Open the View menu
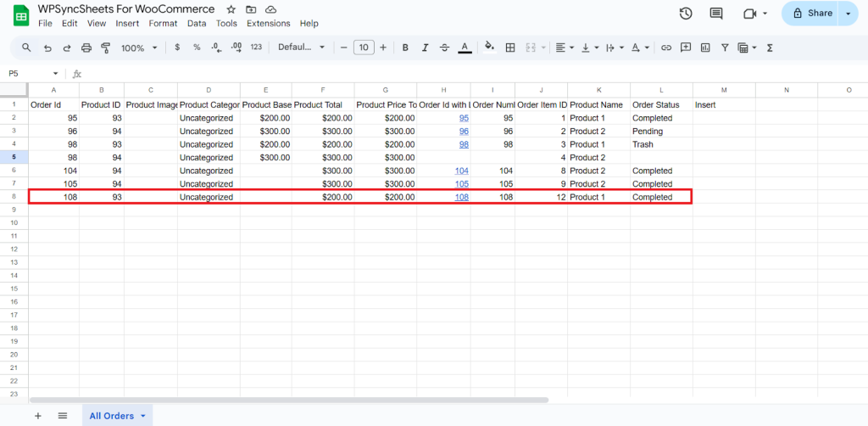The image size is (868, 426). tap(97, 23)
